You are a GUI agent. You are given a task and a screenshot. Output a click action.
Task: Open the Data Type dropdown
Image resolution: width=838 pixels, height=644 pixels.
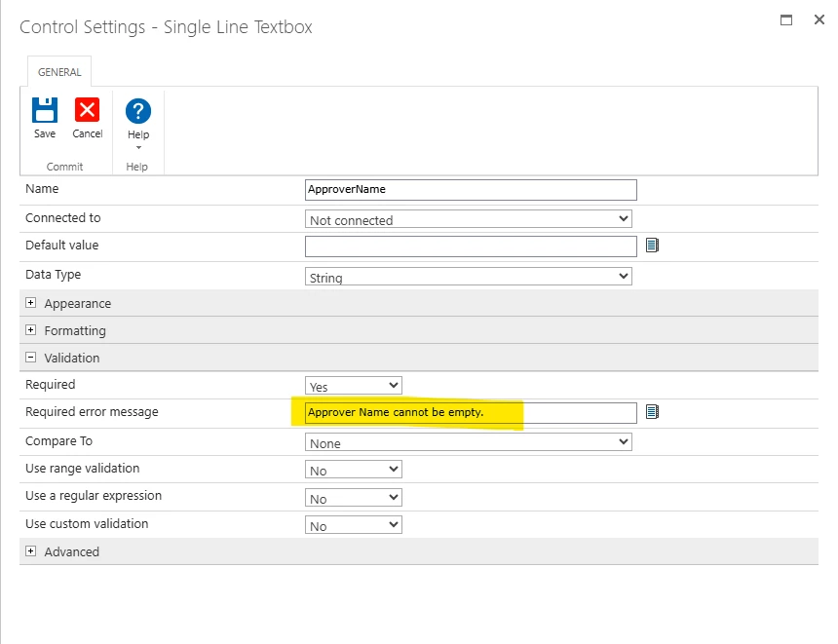pyautogui.click(x=468, y=277)
